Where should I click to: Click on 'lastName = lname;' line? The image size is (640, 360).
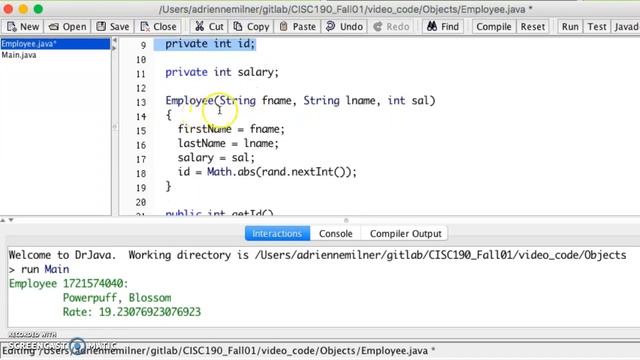pos(228,144)
